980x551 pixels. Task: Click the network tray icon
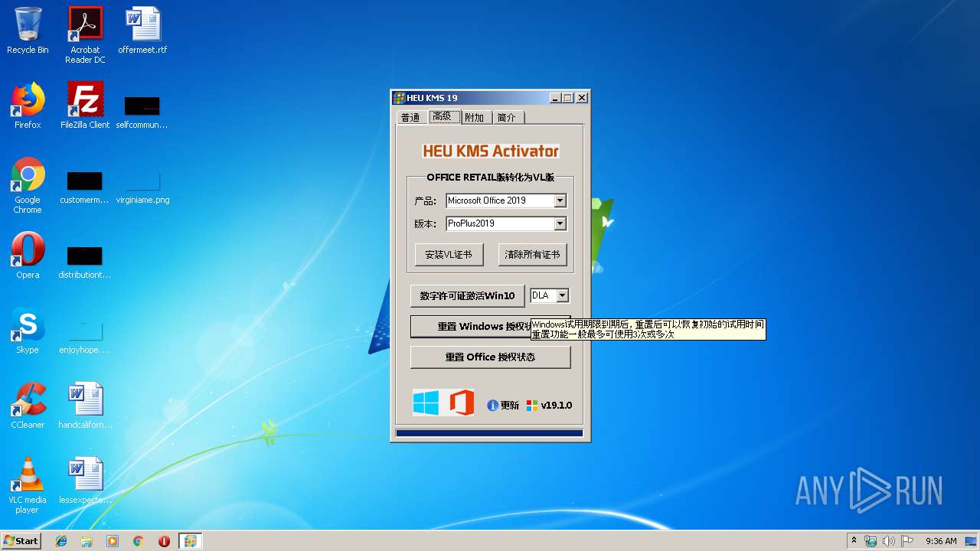click(871, 541)
